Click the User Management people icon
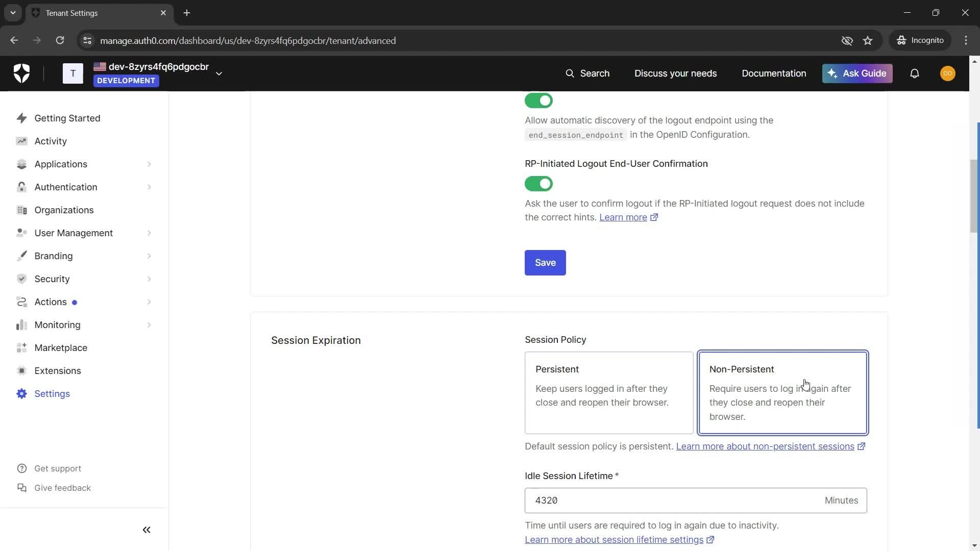 click(21, 233)
